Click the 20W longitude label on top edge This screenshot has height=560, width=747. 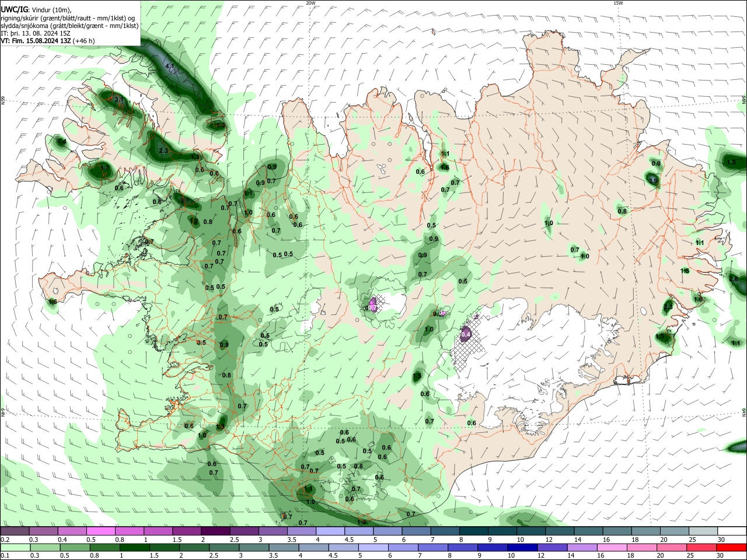point(310,3)
